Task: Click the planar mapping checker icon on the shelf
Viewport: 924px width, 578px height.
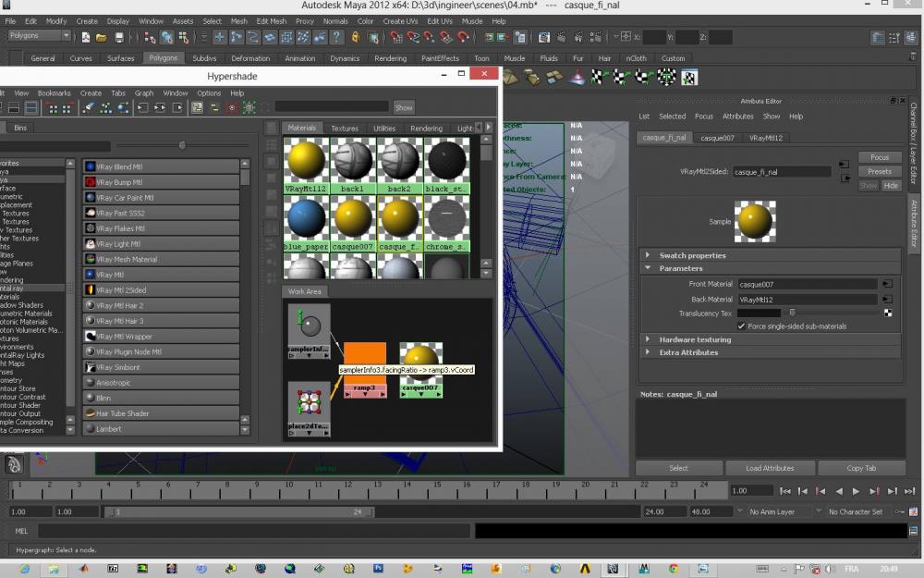Action: (600, 78)
